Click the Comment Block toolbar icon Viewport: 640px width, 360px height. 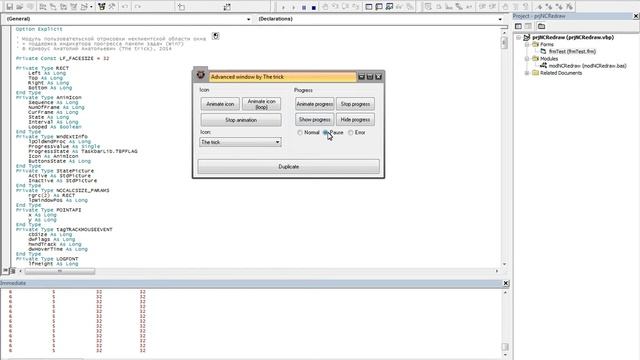(516, 7)
